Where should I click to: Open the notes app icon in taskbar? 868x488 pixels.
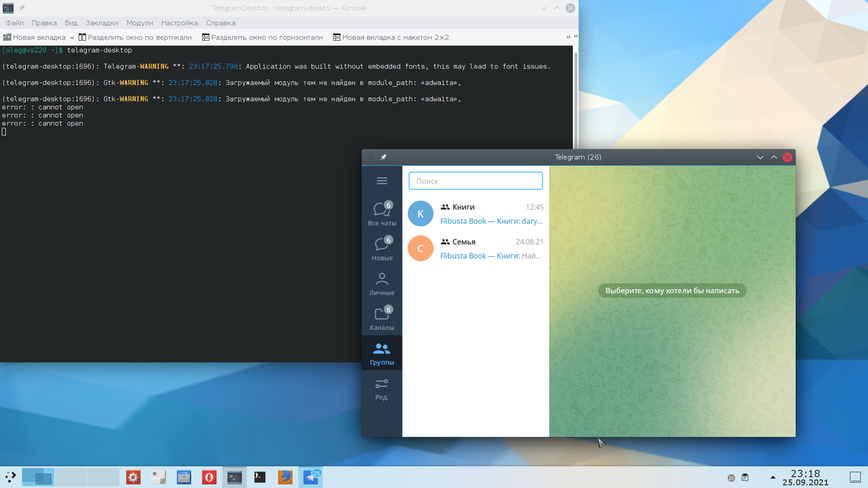coord(159,477)
